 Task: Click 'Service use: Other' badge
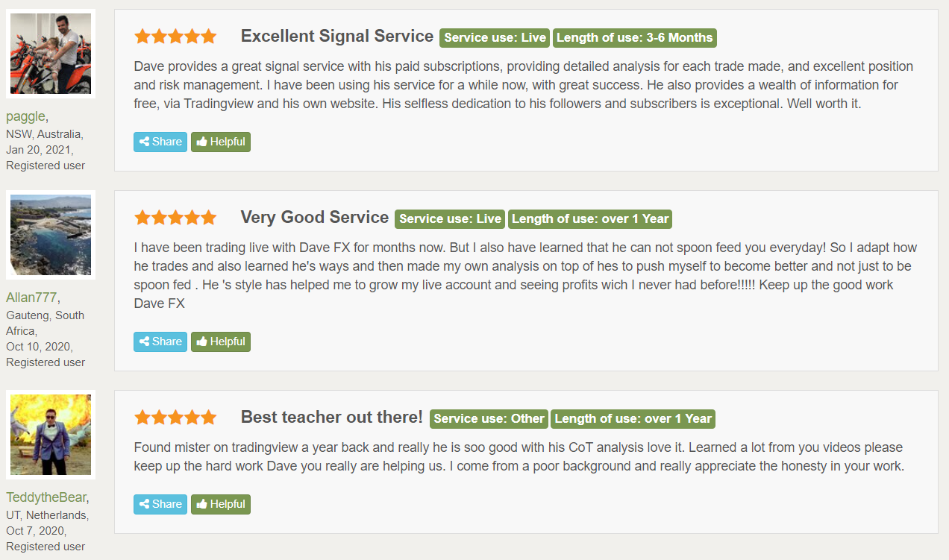(x=489, y=418)
